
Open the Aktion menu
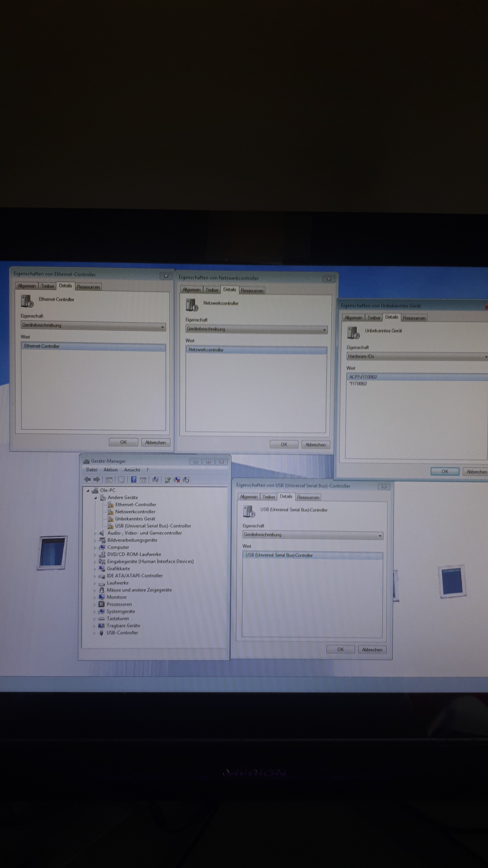coord(111,470)
